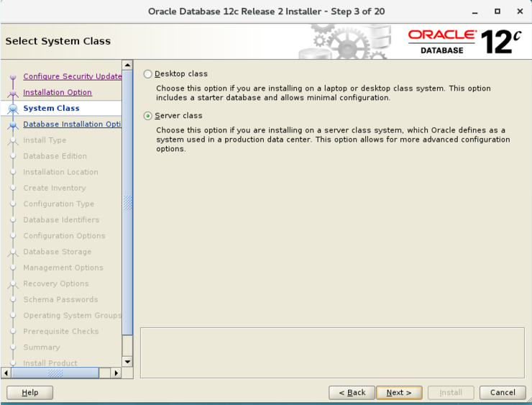Viewport: 532px width, 405px height.
Task: Click the Schema Passwords step label
Action: pyautogui.click(x=60, y=300)
